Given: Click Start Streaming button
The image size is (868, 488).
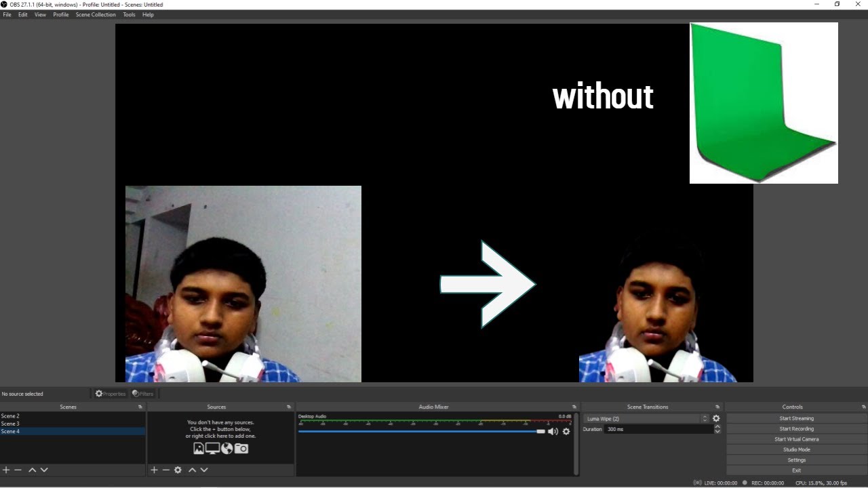Looking at the screenshot, I should point(796,418).
